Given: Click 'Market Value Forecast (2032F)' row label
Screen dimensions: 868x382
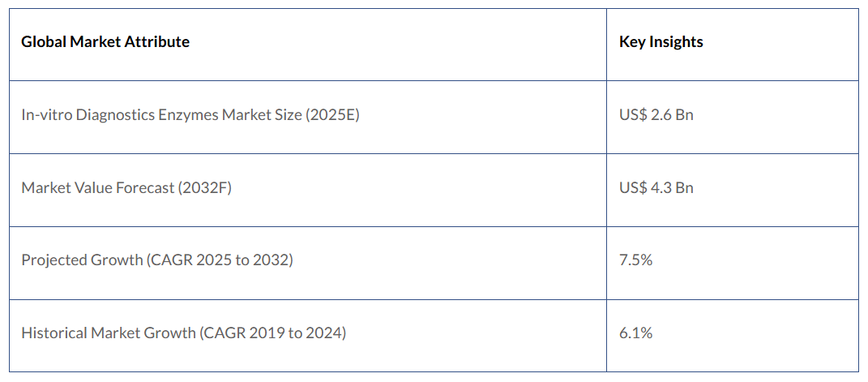Looking at the screenshot, I should [126, 188].
